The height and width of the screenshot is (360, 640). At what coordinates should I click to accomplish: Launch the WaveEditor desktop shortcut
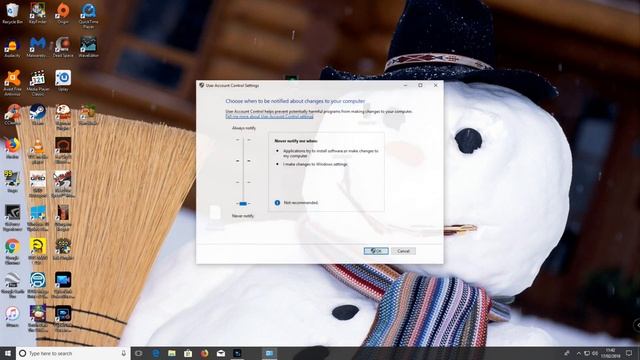pyautogui.click(x=88, y=47)
